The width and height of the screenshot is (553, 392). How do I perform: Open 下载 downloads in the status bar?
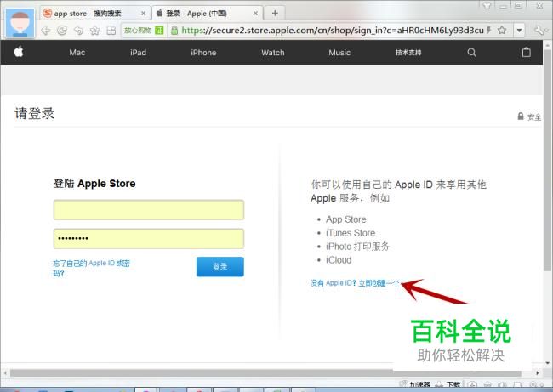coord(448,385)
